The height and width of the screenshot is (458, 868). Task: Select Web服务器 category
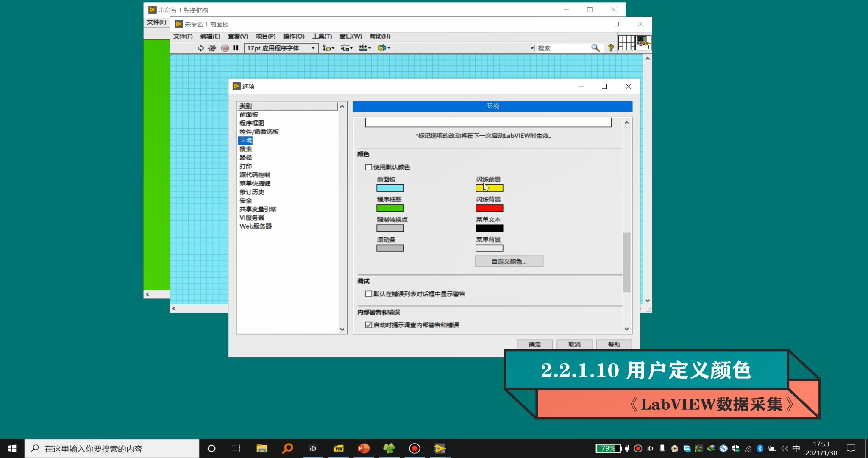(x=256, y=226)
